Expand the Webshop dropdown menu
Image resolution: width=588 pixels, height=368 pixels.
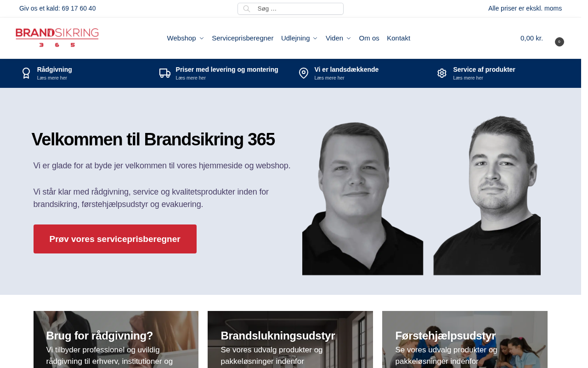click(x=186, y=38)
